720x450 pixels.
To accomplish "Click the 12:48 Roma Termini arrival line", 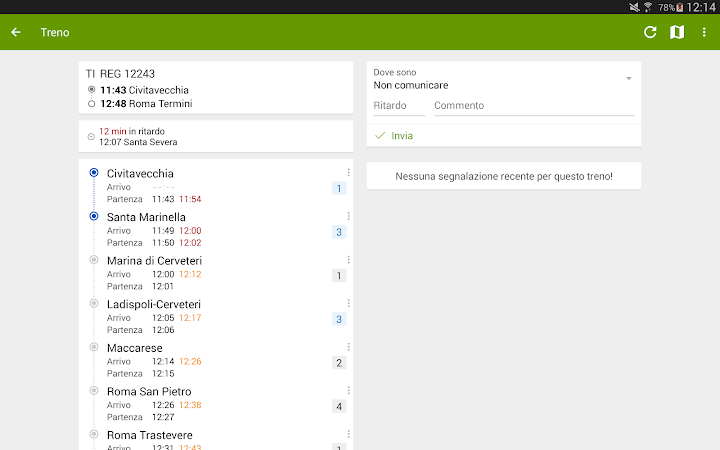I will (x=146, y=104).
